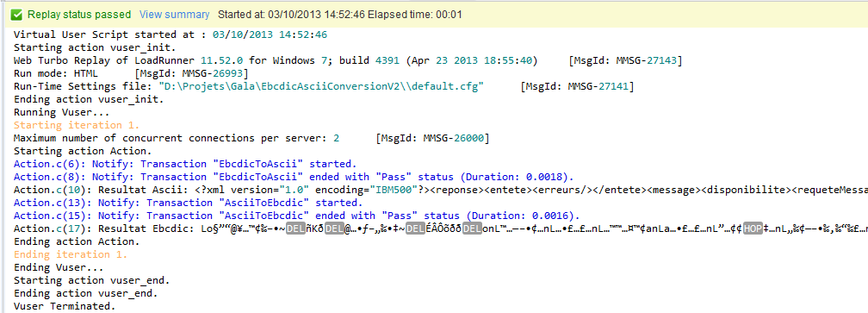Viewport: 868px width, 313px height.
Task: Click the Action.c(6) EbcdicToAscii started line
Action: coord(185,164)
